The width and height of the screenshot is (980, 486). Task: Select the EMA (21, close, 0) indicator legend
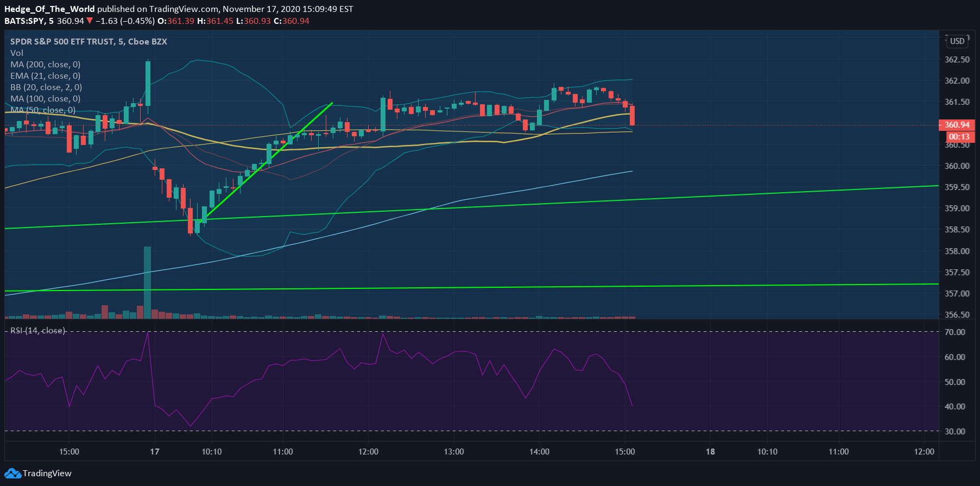[x=46, y=76]
